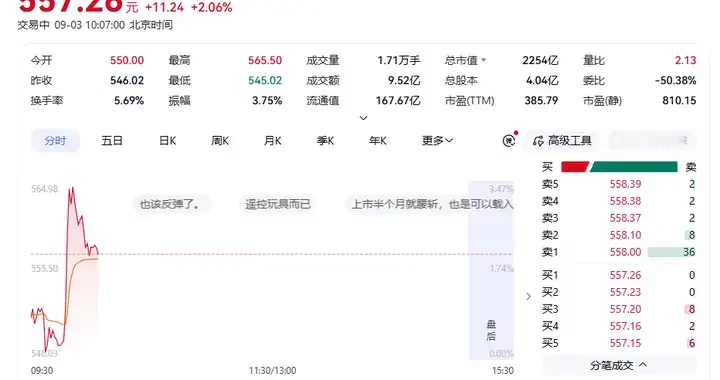
Task: Click the 最低 value 545.02
Action: (265, 80)
